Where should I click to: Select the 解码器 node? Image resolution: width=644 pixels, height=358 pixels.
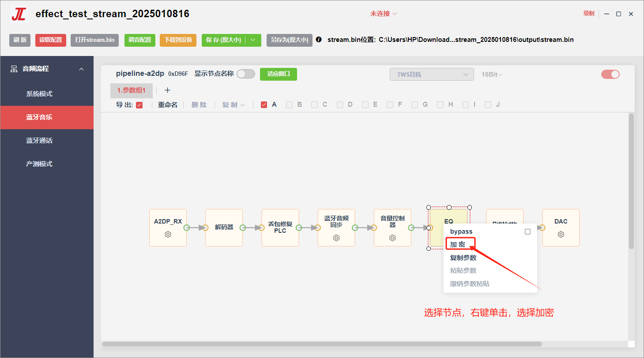click(x=224, y=227)
